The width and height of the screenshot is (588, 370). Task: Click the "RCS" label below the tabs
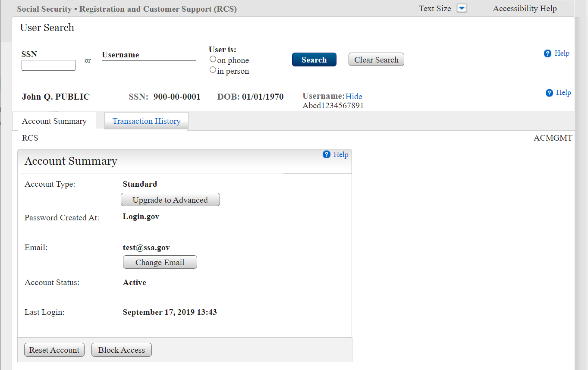[x=30, y=138]
